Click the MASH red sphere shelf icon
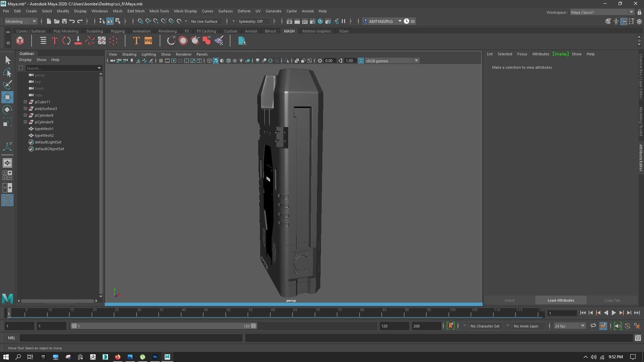Image resolution: width=644 pixels, height=362 pixels. point(183,41)
